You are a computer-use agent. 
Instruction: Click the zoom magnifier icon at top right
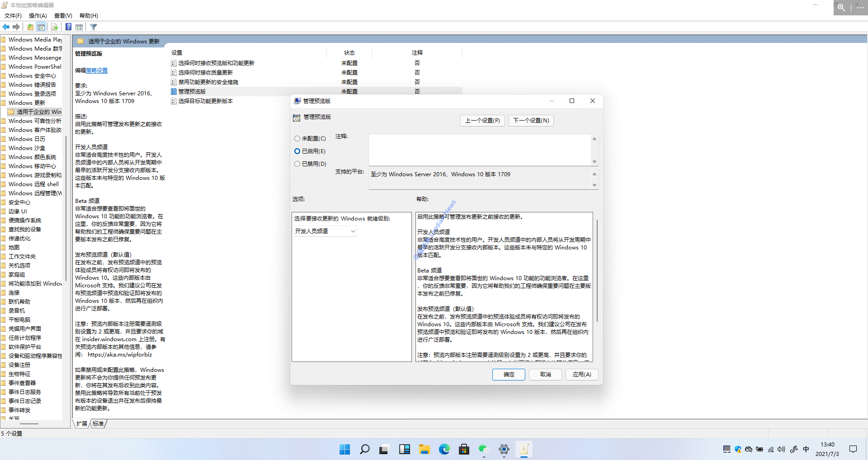pos(841,8)
